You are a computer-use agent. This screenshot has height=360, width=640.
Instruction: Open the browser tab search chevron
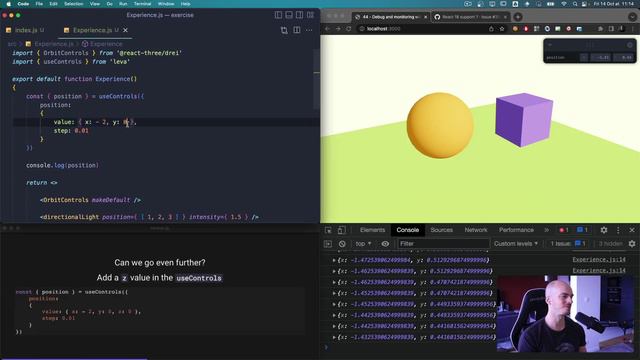(x=632, y=17)
